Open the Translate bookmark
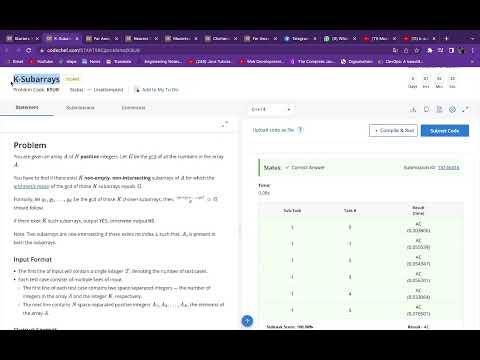 (119, 62)
